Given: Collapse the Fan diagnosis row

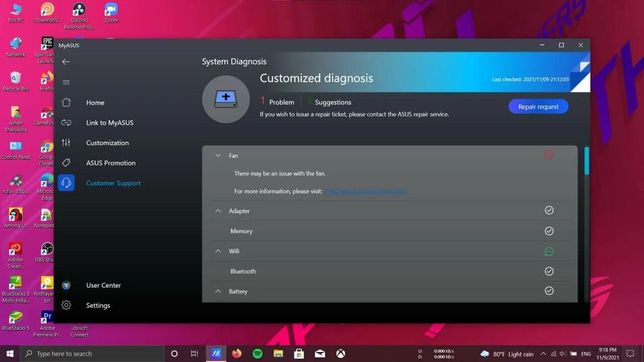Looking at the screenshot, I should 218,155.
